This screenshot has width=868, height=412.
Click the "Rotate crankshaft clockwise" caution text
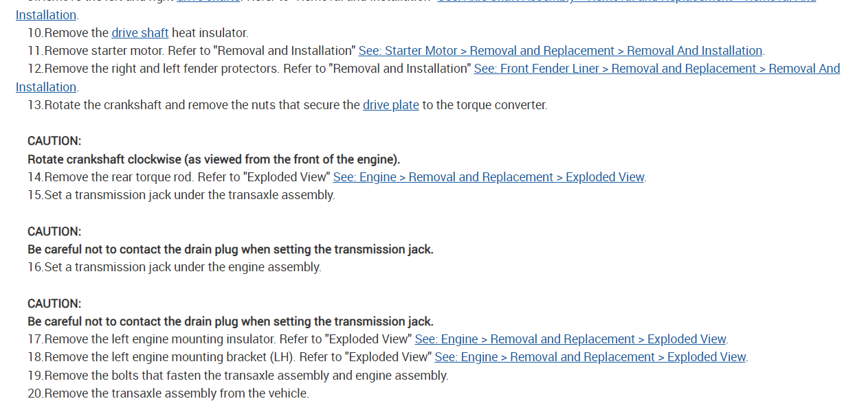(x=213, y=159)
